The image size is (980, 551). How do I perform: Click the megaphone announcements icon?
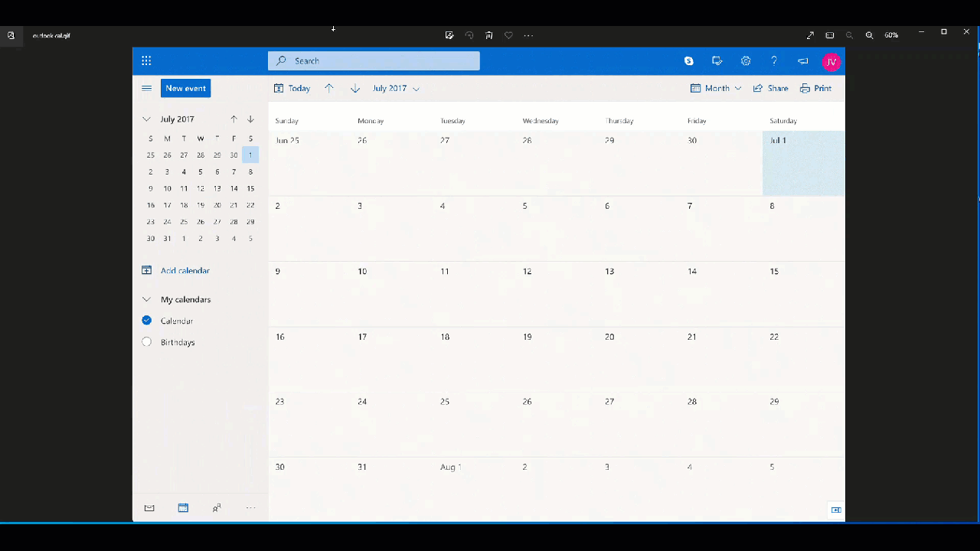pyautogui.click(x=802, y=61)
